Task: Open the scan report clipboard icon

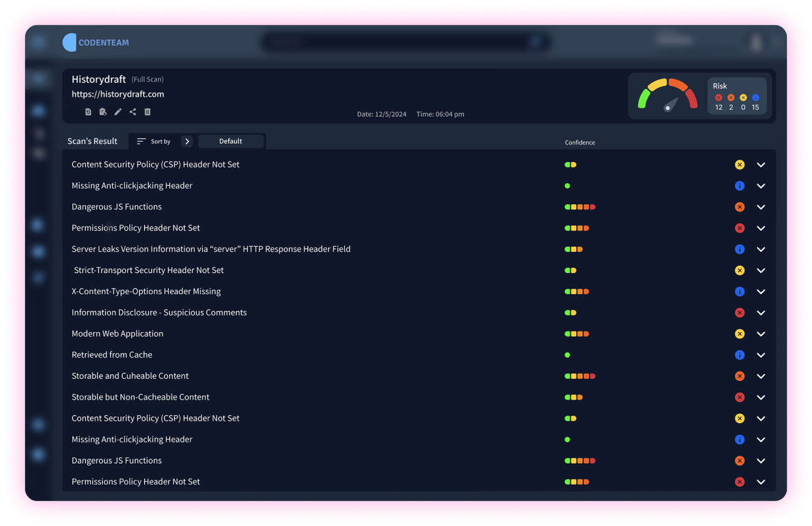Action: point(103,112)
